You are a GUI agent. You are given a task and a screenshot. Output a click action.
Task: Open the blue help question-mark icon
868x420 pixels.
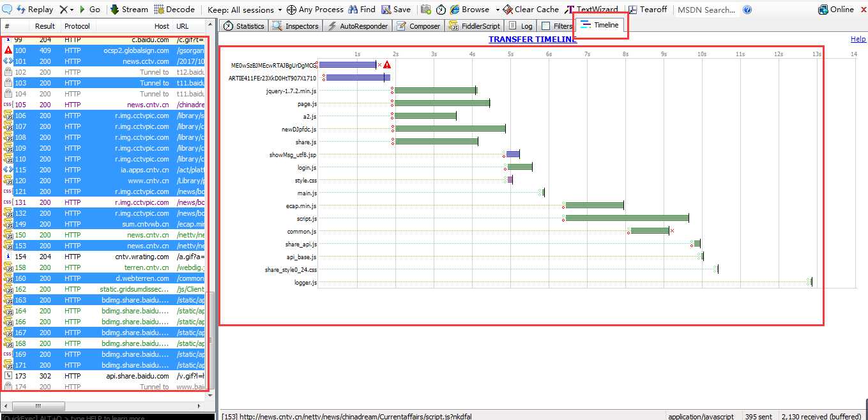point(747,10)
